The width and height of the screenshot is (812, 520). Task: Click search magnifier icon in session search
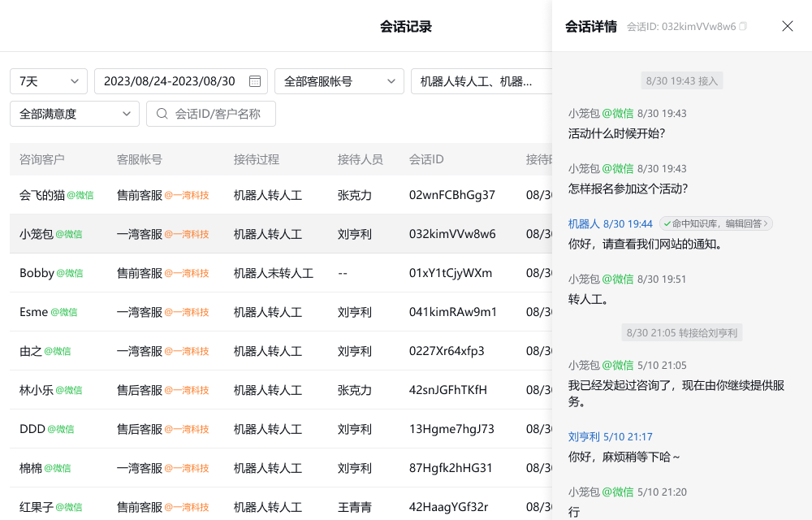(x=162, y=114)
